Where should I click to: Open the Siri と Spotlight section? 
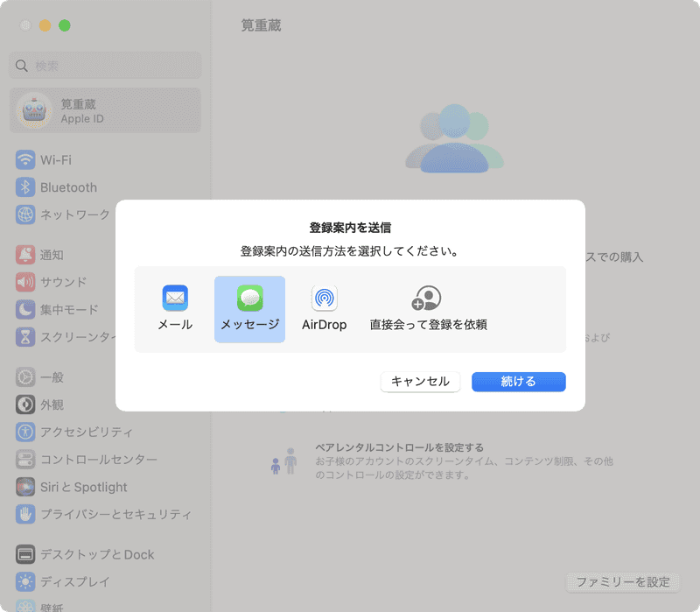coord(24,487)
